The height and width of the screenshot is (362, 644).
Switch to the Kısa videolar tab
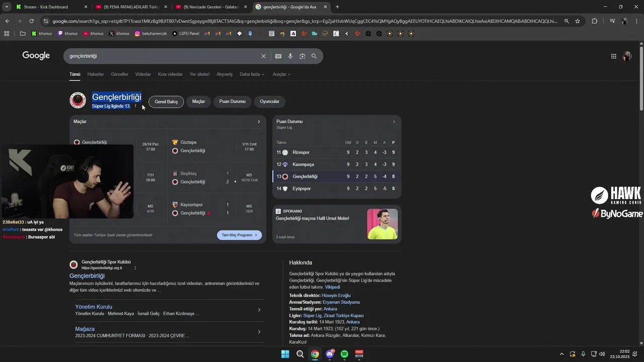170,74
